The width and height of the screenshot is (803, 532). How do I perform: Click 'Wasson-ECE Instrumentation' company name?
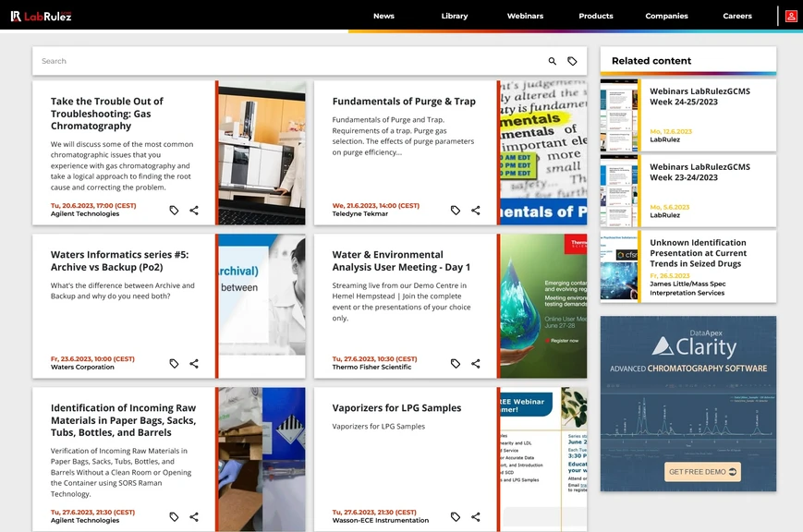click(381, 520)
